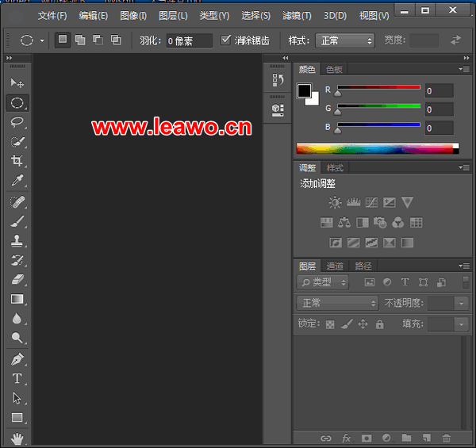Open the 滤镜(T) menu
Image resolution: width=476 pixels, height=448 pixels.
tap(297, 16)
